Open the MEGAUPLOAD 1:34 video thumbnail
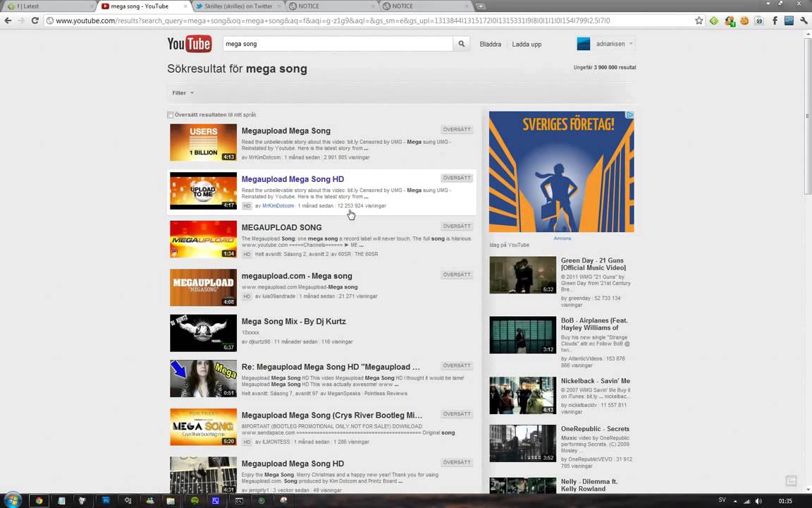 click(x=203, y=239)
